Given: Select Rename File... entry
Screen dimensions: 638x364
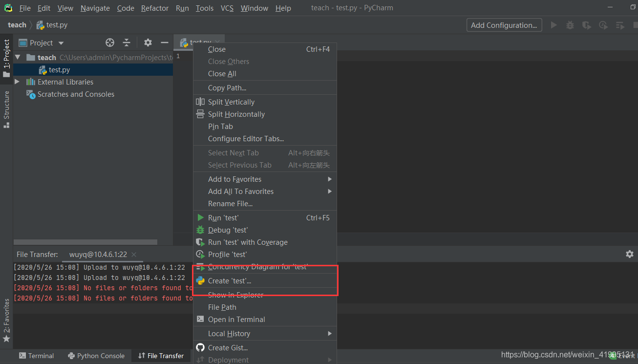Looking at the screenshot, I should 265,204.
